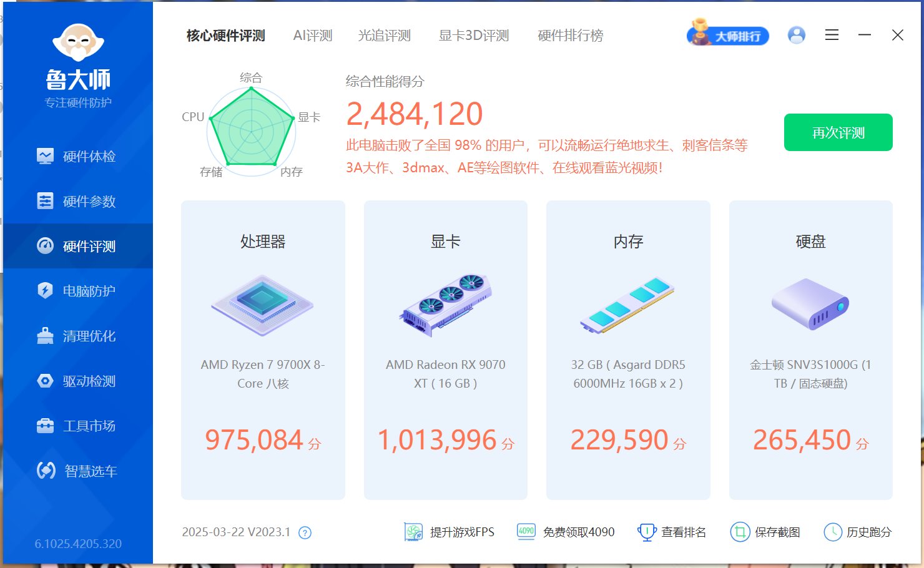Viewport: 924px width, 568px height.
Task: Click the 查看排名 trophy icon
Action: (647, 532)
